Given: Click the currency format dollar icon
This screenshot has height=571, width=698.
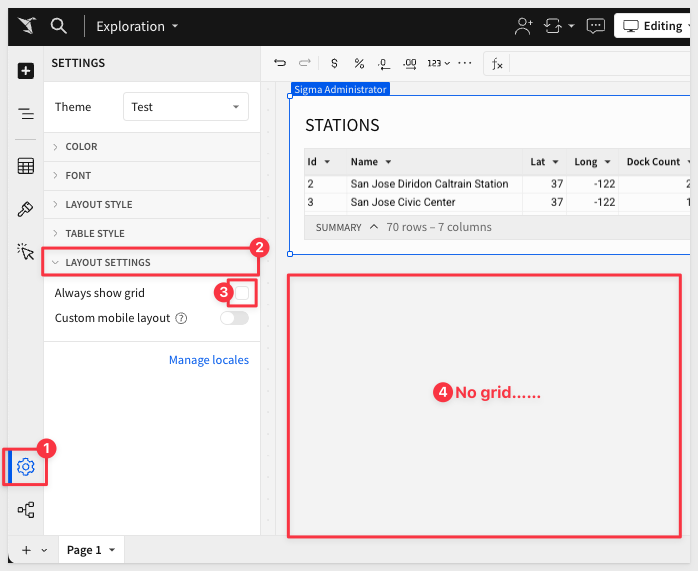Looking at the screenshot, I should tap(334, 63).
